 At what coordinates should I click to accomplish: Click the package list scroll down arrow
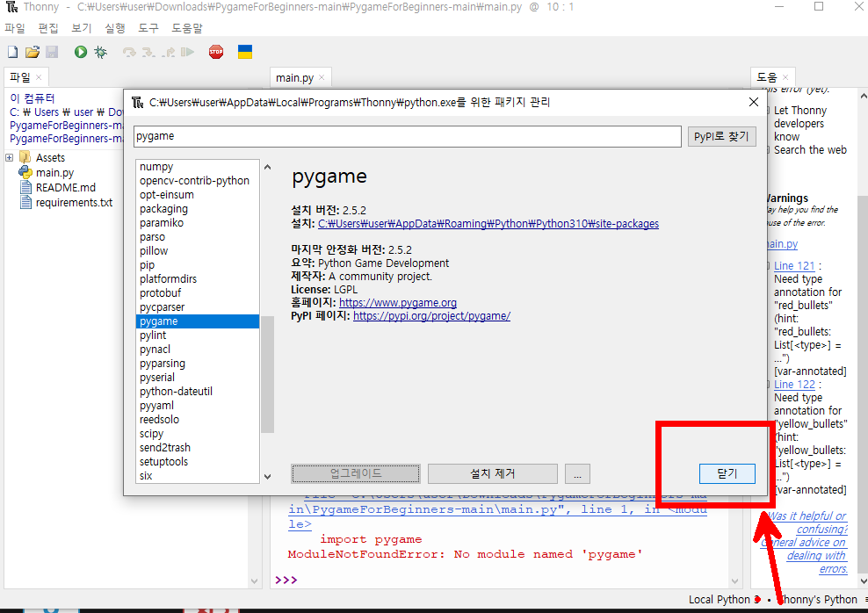pos(267,476)
